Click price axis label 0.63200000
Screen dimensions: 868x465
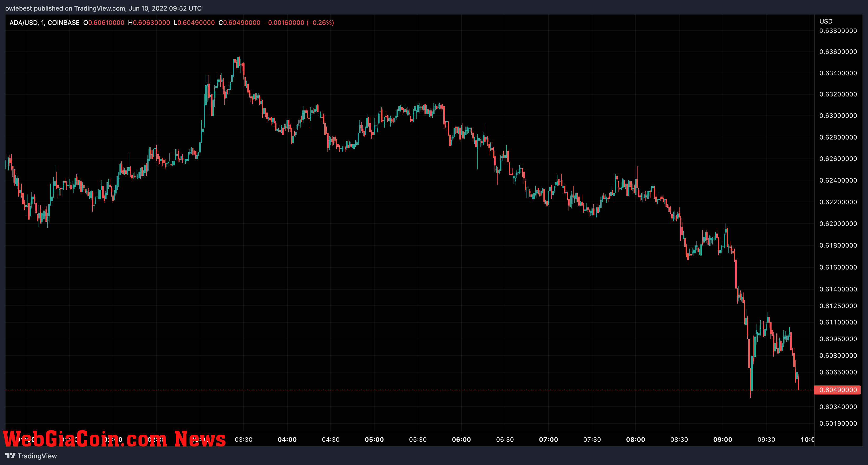(838, 94)
